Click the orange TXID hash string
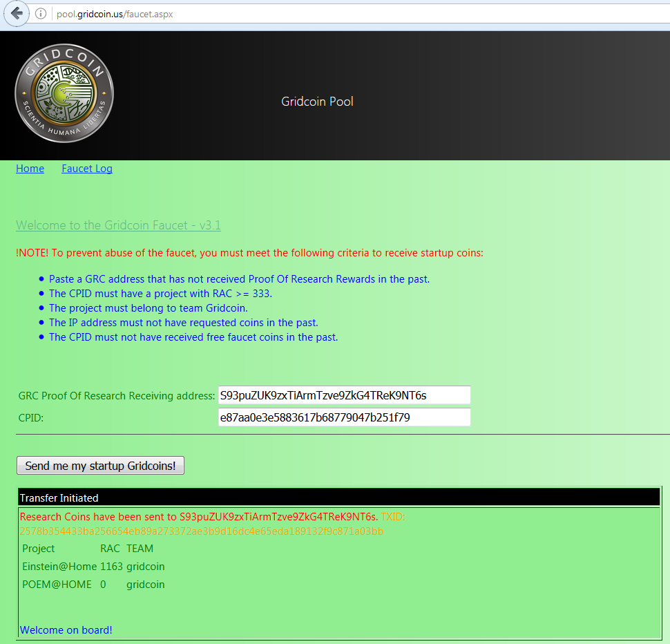Screen dimensions: 670x644 click(x=201, y=531)
